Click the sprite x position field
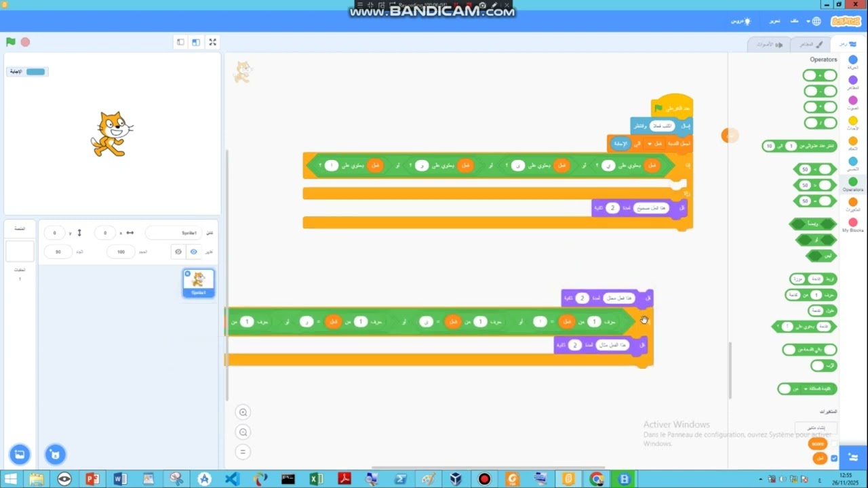This screenshot has height=488, width=868. click(105, 232)
